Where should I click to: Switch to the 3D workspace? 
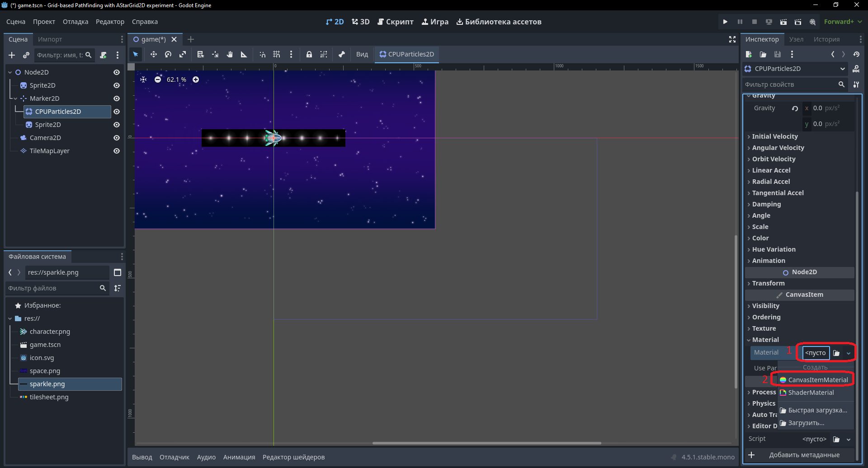tap(361, 22)
